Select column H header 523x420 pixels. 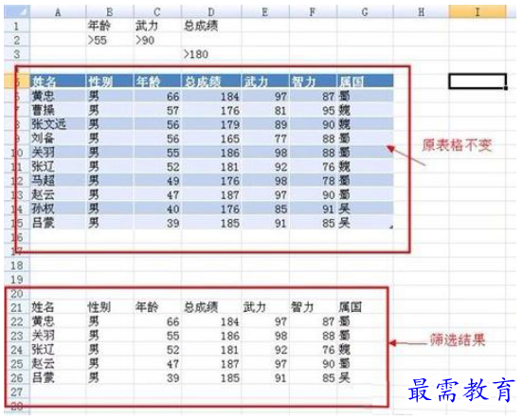(422, 12)
